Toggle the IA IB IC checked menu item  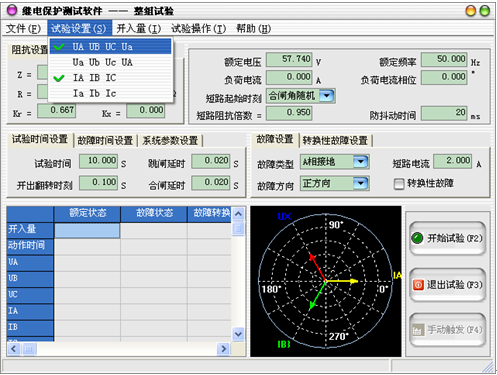(x=110, y=78)
